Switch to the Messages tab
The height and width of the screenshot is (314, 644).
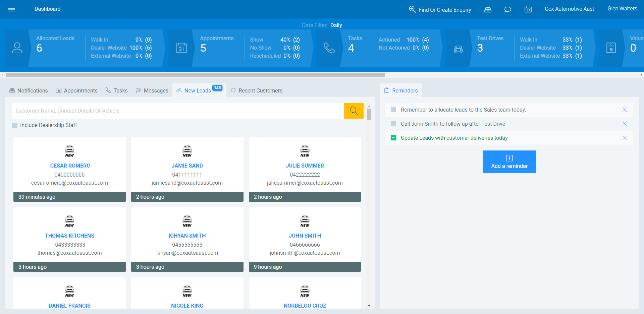click(x=152, y=90)
